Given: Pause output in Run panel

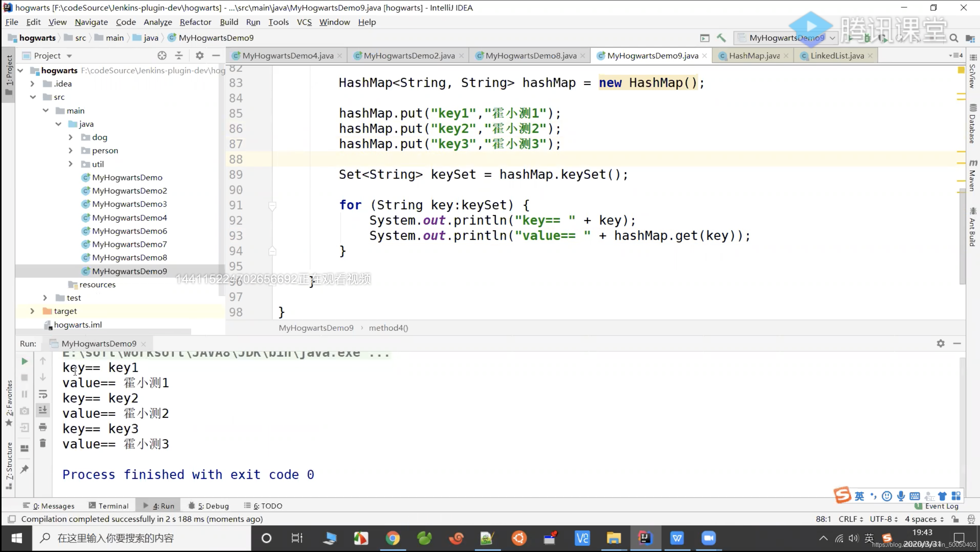Looking at the screenshot, I should click(24, 394).
